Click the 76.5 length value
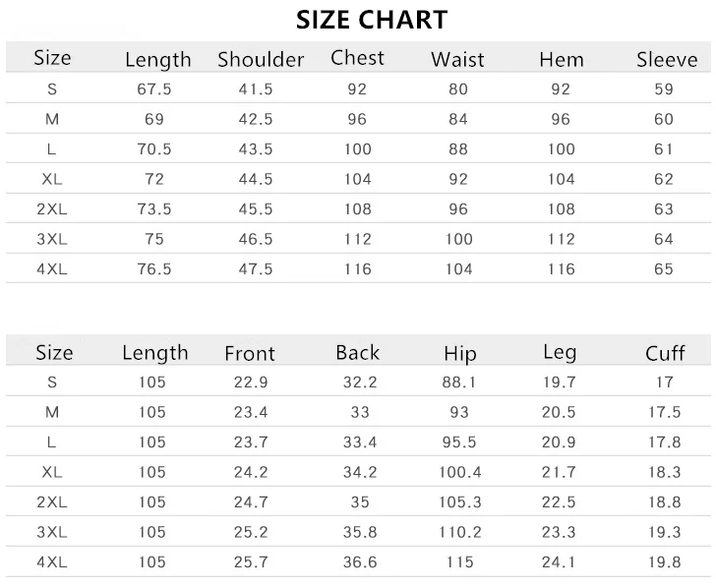The width and height of the screenshot is (716, 588). [x=155, y=268]
